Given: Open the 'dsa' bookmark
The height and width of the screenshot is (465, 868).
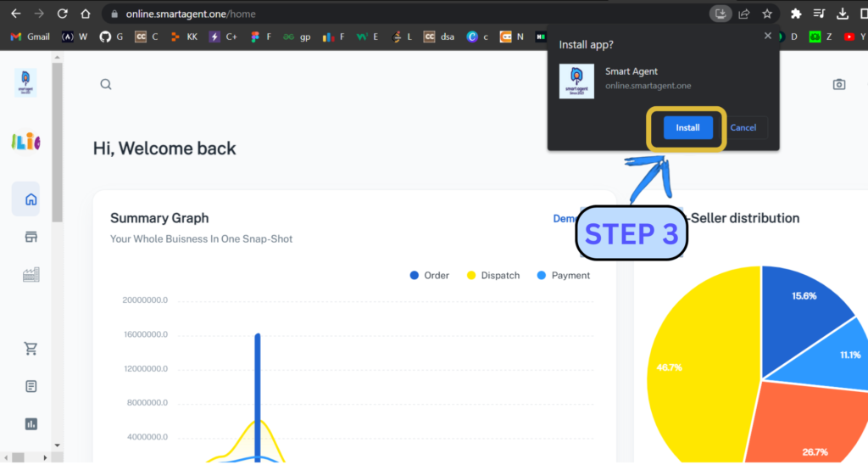Looking at the screenshot, I should 439,36.
